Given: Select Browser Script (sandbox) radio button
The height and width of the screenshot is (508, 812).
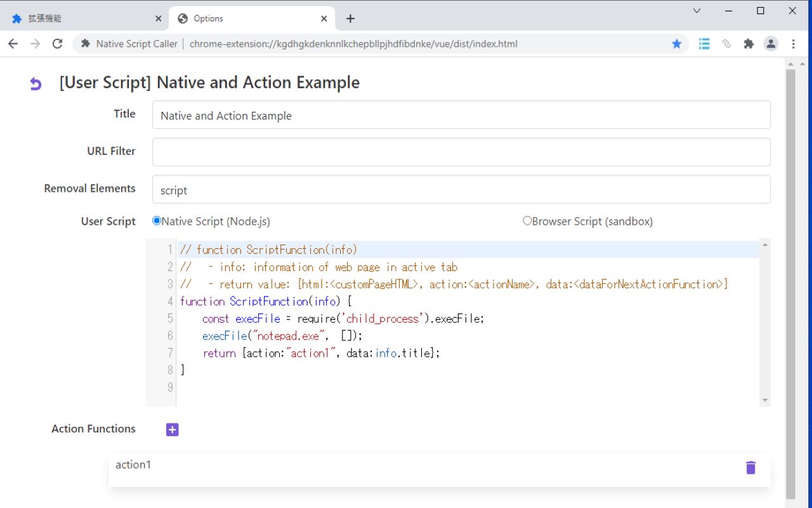Looking at the screenshot, I should (x=527, y=221).
